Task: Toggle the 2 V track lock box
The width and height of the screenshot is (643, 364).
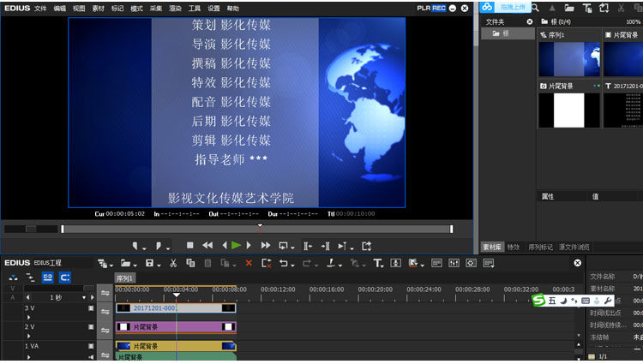Action: [x=91, y=327]
